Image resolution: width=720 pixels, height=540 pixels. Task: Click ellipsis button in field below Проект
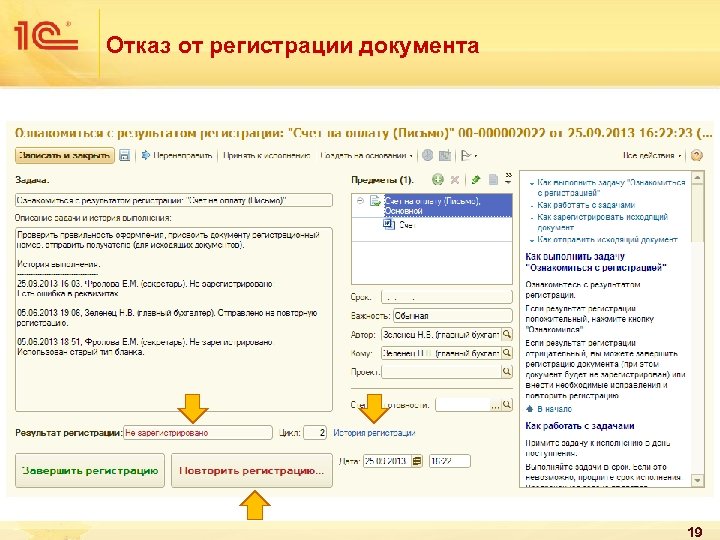495,405
